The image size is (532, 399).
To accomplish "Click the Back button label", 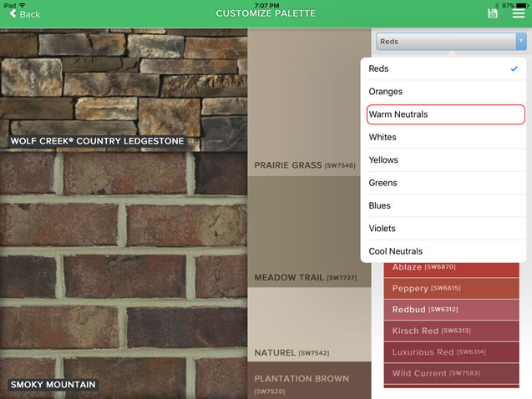I will pyautogui.click(x=29, y=14).
